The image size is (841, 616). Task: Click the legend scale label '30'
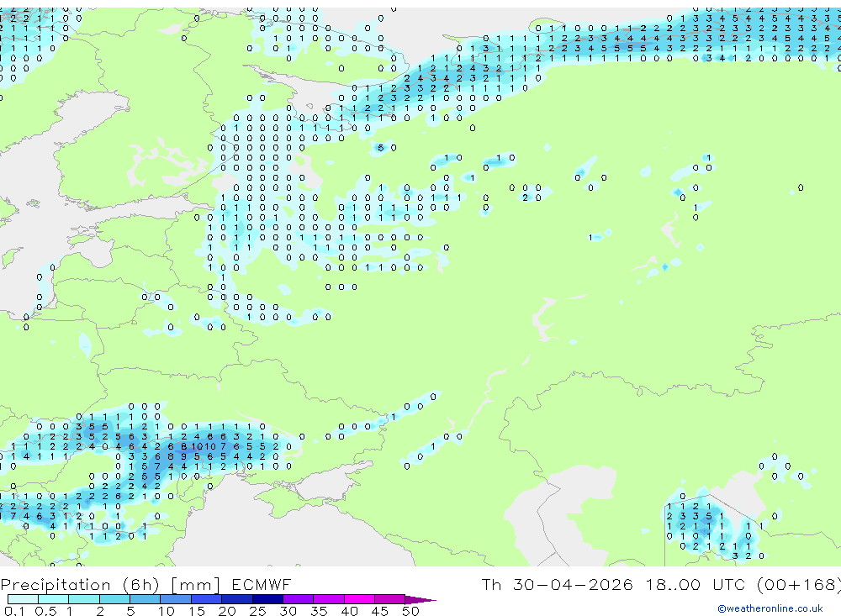pos(288,611)
